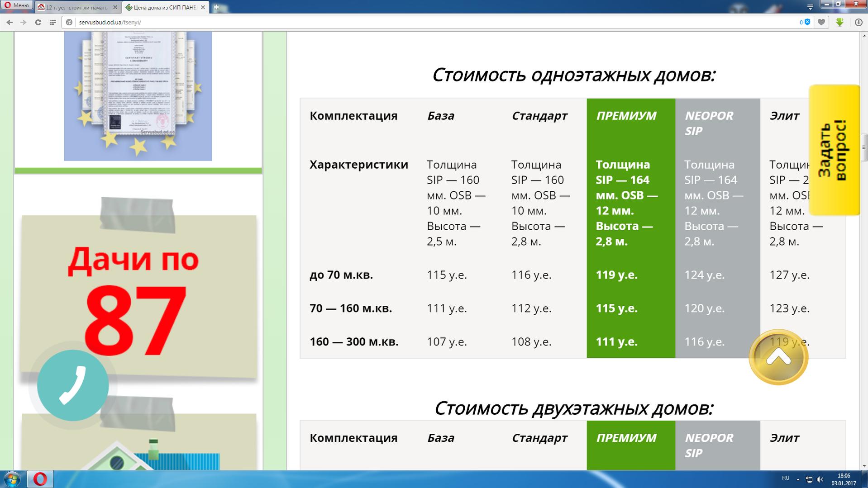The height and width of the screenshot is (488, 868).
Task: Open the Speed Dial grid icon
Action: 52,22
